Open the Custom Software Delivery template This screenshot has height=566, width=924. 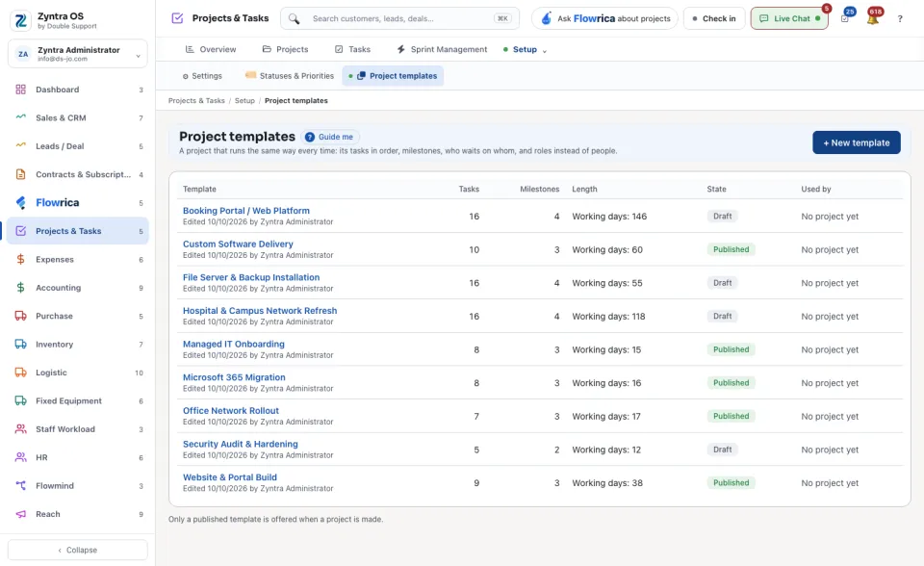[238, 244]
